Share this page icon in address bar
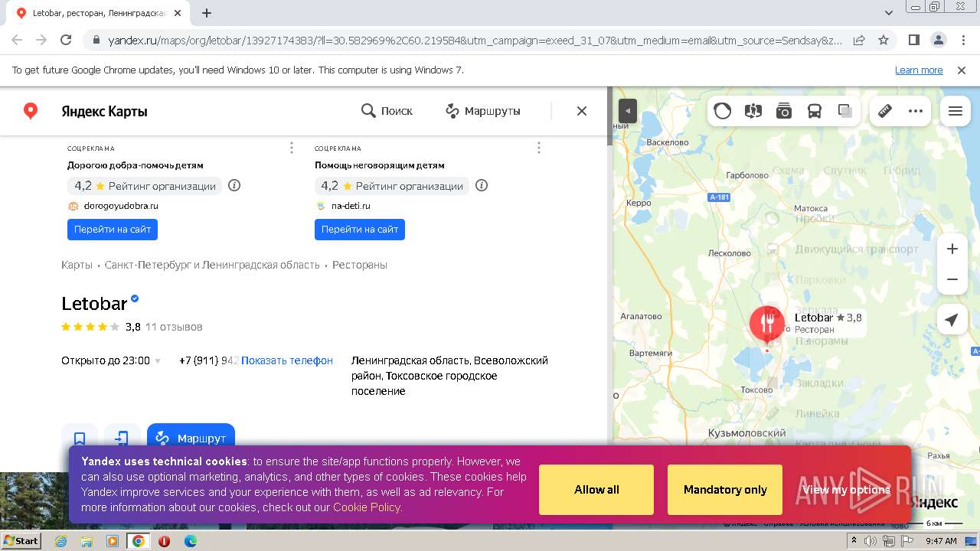Viewport: 980px width, 551px height. tap(859, 40)
